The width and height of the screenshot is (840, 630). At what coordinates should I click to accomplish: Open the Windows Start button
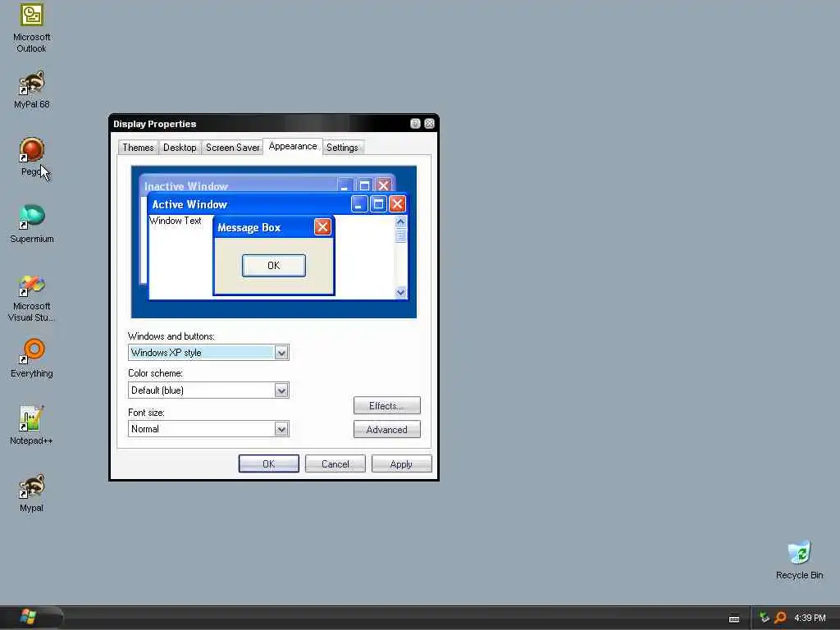(28, 617)
